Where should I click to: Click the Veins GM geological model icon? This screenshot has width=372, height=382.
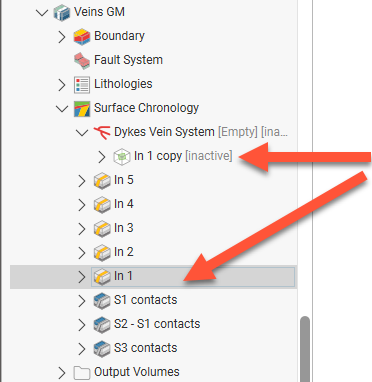pyautogui.click(x=62, y=13)
